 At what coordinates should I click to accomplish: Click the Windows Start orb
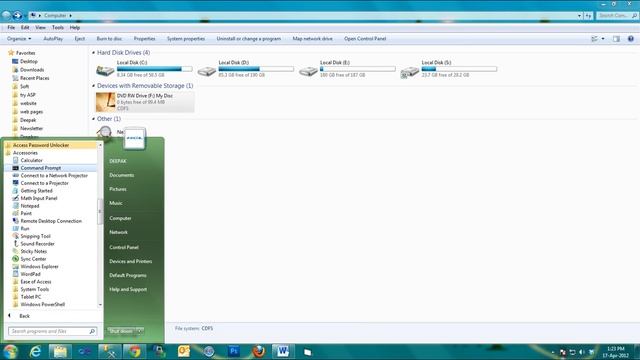click(x=11, y=351)
